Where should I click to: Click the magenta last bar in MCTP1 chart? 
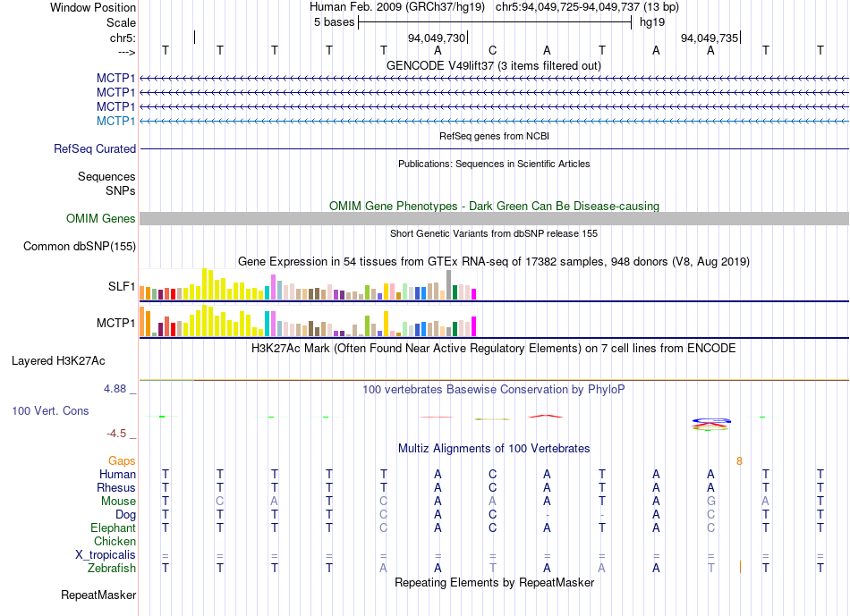coord(473,326)
